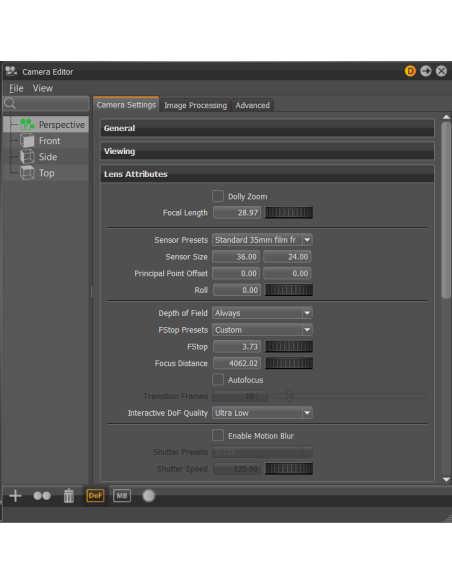This screenshot has width=452, height=584.
Task: Click the Focus Distance field 4062.02
Action: 237,363
